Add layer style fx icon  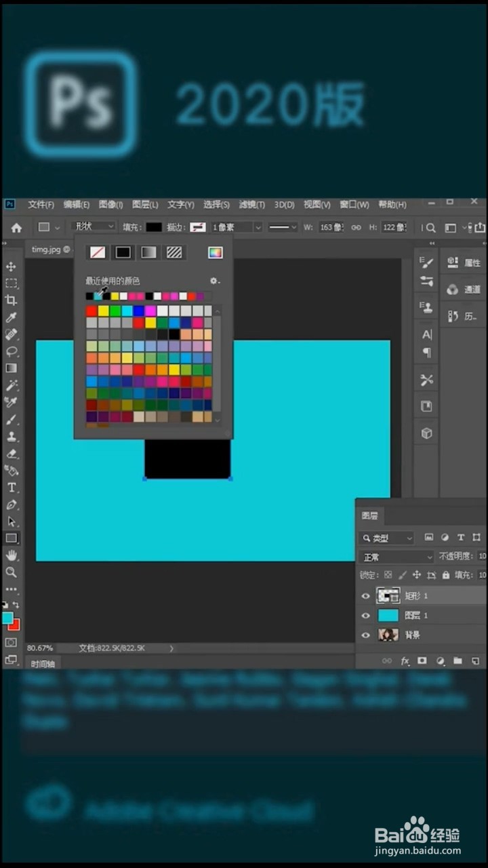coord(405,660)
